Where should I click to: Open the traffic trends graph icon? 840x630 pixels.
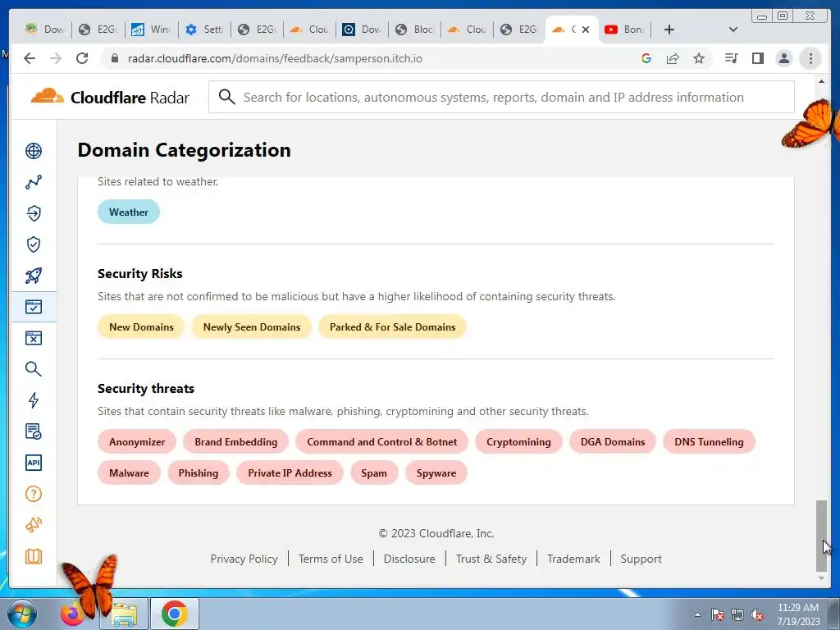33,182
